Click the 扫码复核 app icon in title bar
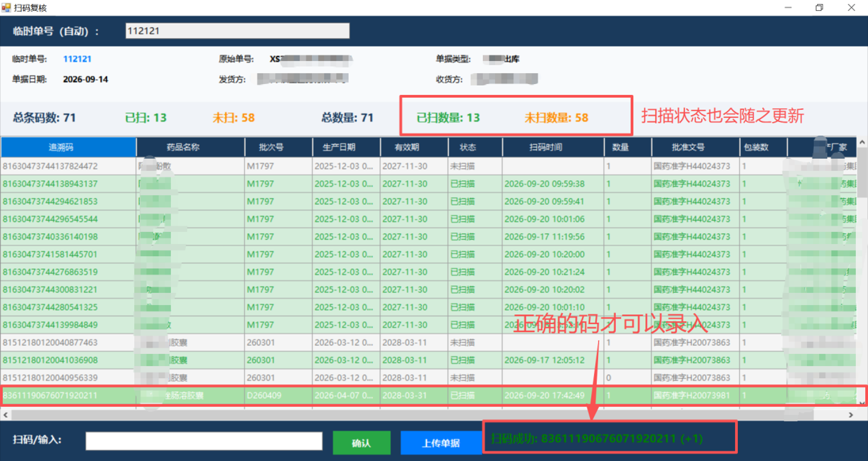The height and width of the screenshot is (461, 868). tap(6, 8)
